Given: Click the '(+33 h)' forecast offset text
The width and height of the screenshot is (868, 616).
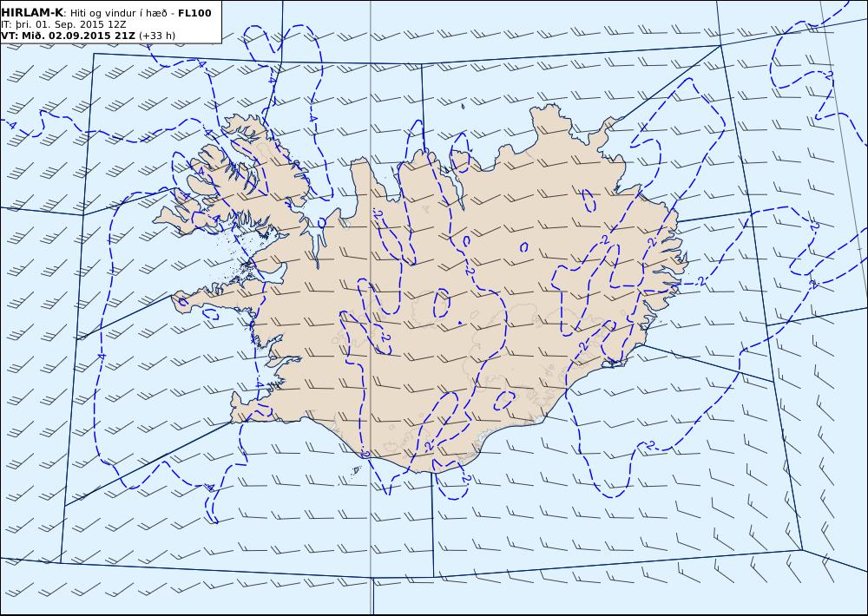Looking at the screenshot, I should click(x=156, y=36).
